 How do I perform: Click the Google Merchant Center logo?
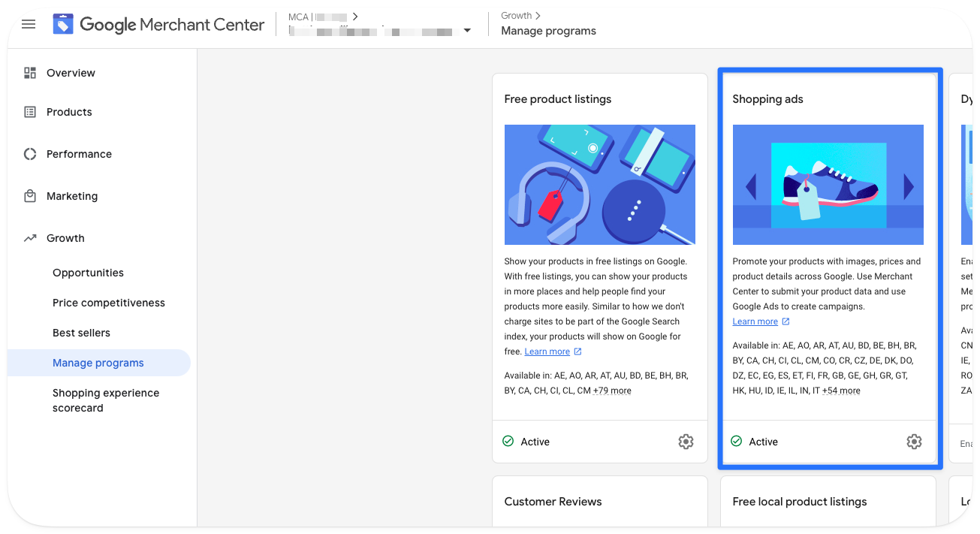point(63,25)
